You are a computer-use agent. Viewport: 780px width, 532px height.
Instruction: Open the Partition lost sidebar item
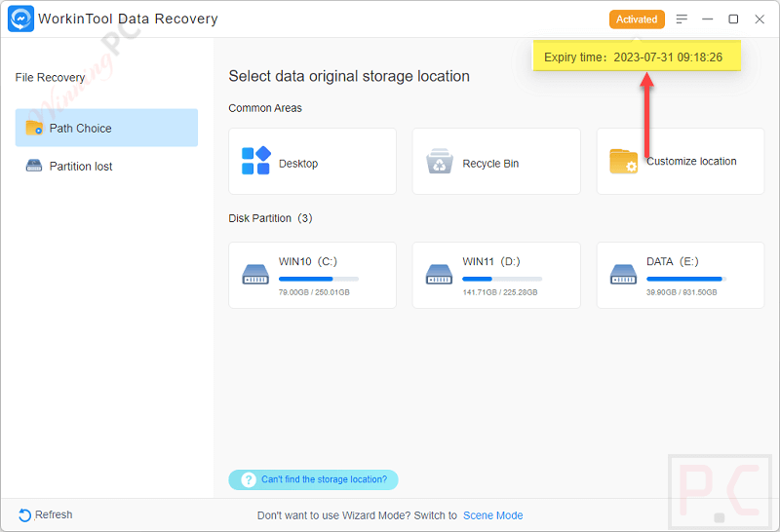click(106, 166)
